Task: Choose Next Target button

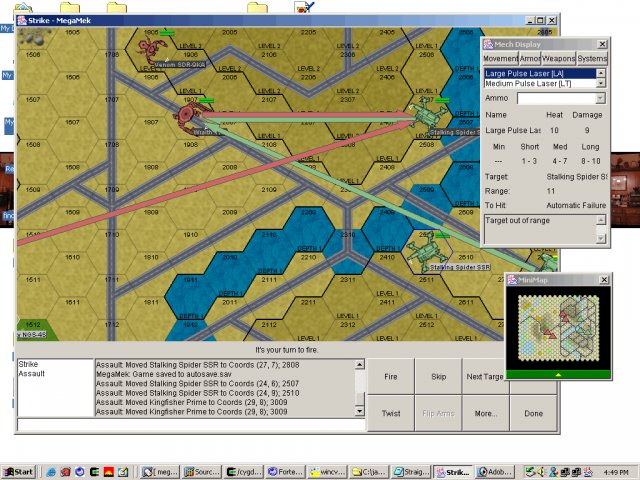Action: pos(485,376)
